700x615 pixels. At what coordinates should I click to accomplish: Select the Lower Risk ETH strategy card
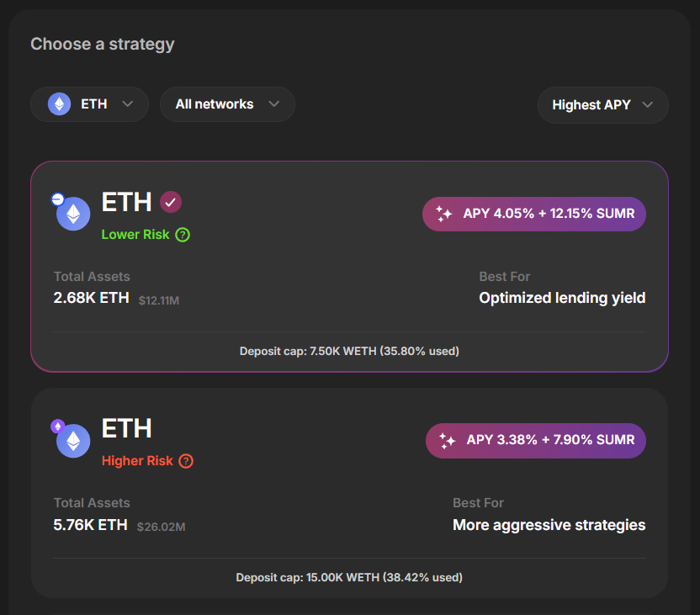coord(349,267)
